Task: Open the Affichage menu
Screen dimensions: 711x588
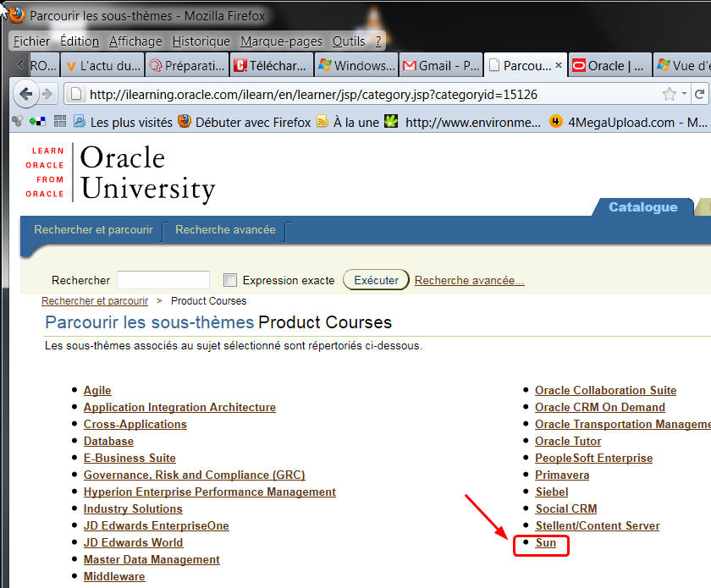Action: pos(135,41)
